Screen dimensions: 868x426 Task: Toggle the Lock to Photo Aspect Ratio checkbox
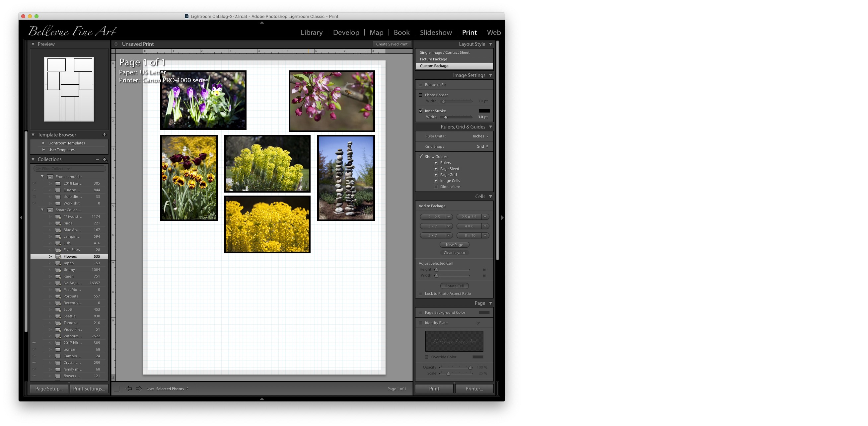pyautogui.click(x=420, y=293)
